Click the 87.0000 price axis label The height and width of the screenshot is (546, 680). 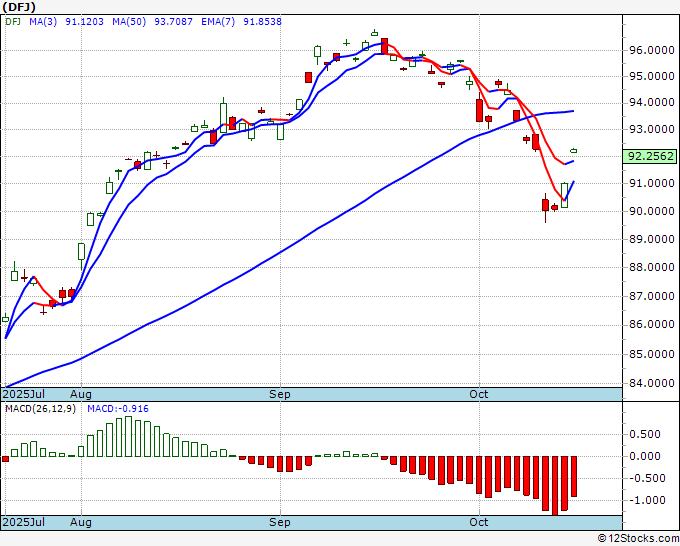point(652,296)
